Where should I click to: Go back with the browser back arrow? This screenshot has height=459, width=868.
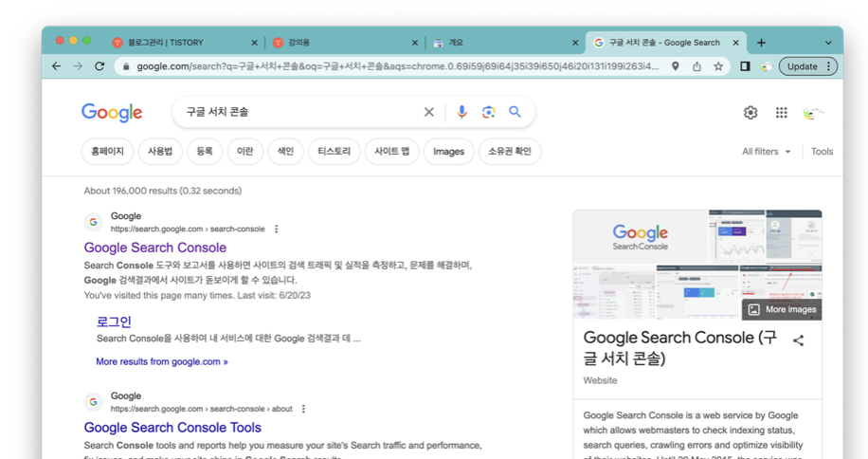57,66
